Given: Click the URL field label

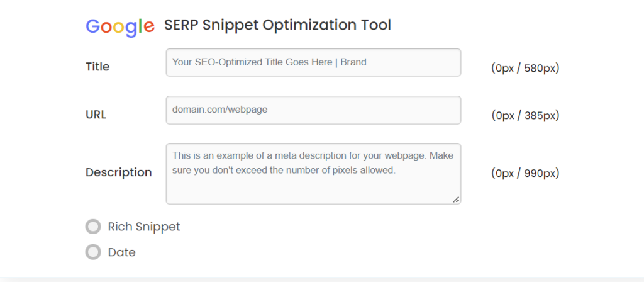Looking at the screenshot, I should (96, 115).
